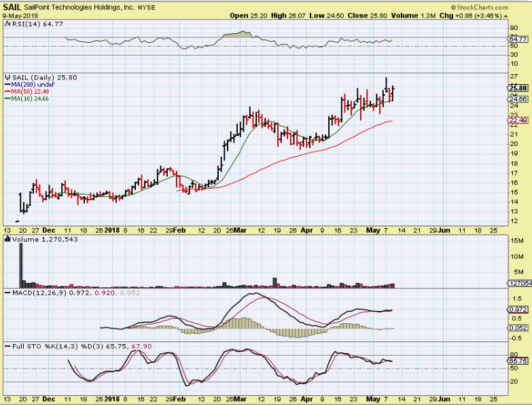Image resolution: width=532 pixels, height=406 pixels.
Task: Click the Chg +0.86 (+3.45%) value
Action: (470, 16)
